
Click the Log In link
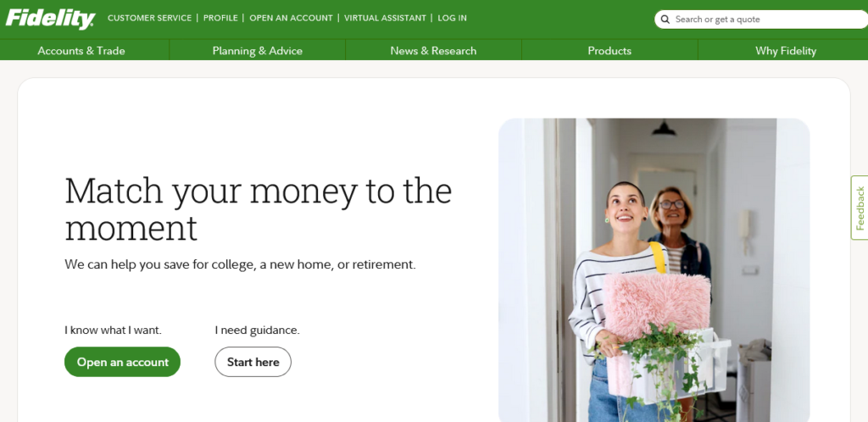(453, 19)
